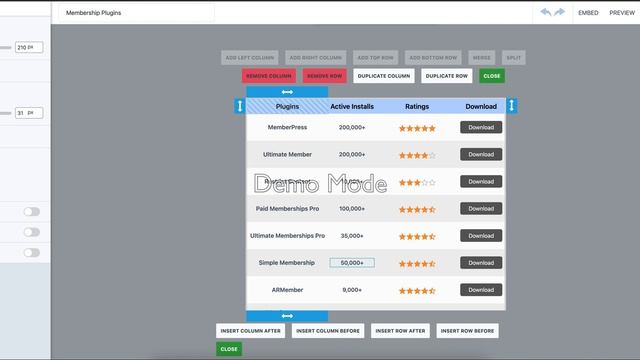Screen dimensions: 640x360
Task: Select the Active Installs header cell
Action: point(352,106)
